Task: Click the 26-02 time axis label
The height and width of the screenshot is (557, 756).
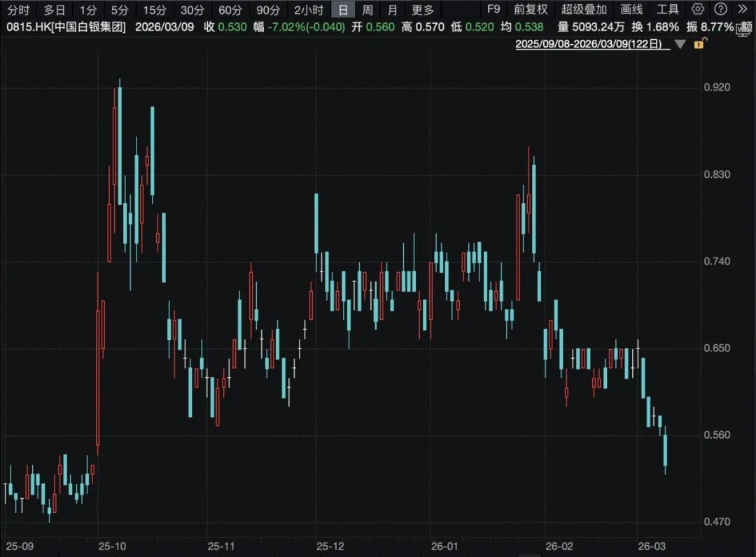Action: (559, 547)
